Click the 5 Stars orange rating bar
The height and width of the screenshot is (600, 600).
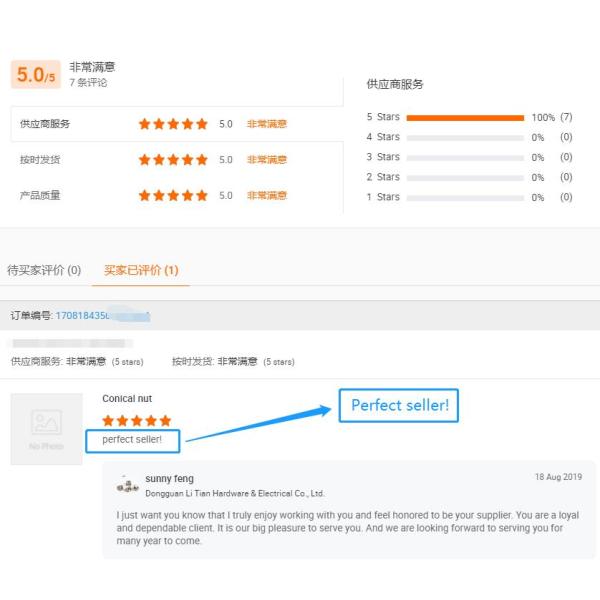pyautogui.click(x=465, y=117)
